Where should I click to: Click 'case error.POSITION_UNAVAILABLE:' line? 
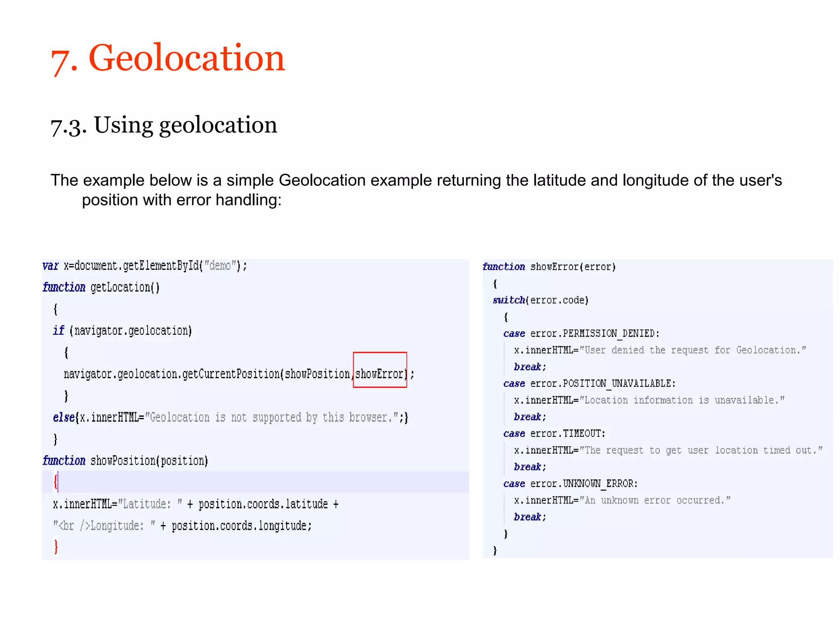coord(589,383)
